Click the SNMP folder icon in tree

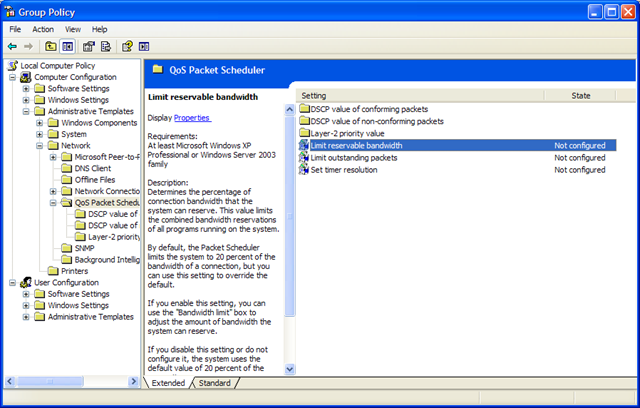(x=67, y=248)
